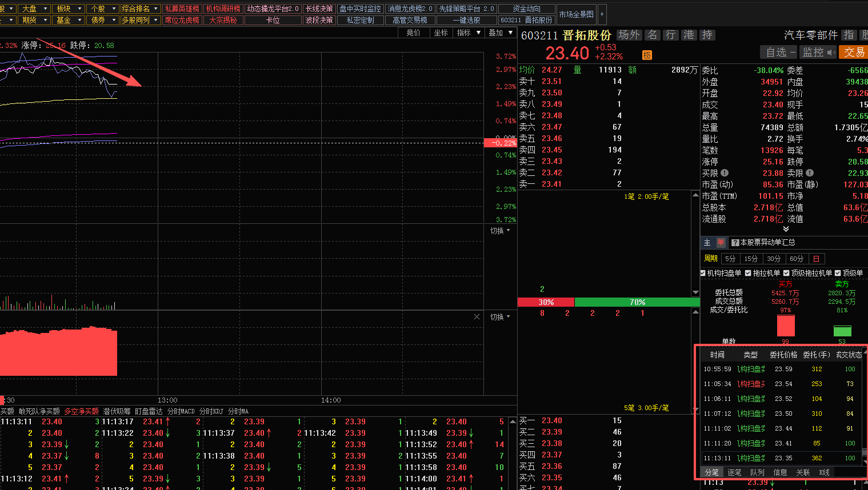Toggle 拖拉机单 checkbox
Screen dimensions: 868x490
pyautogui.click(x=748, y=273)
